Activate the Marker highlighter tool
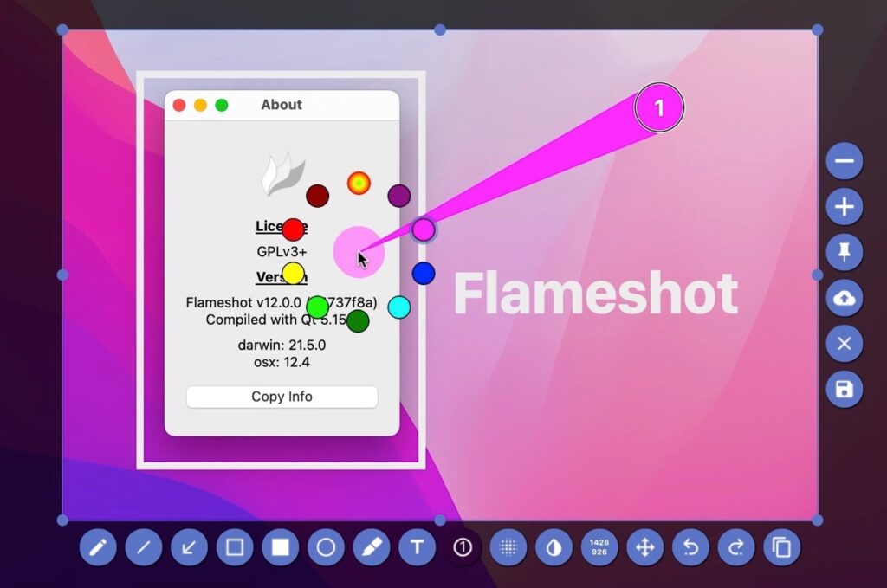Screen dimensions: 887x588 tap(372, 547)
